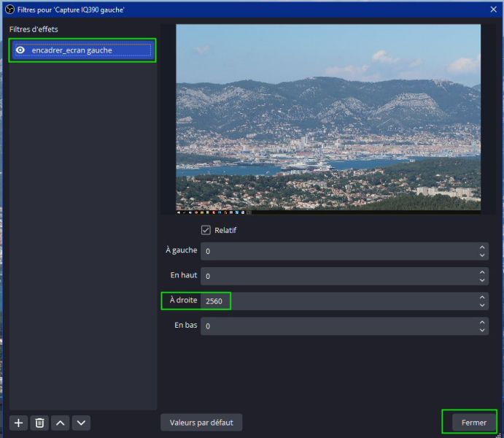
Task: Increase À droite value with up arrow
Action: (x=482, y=297)
